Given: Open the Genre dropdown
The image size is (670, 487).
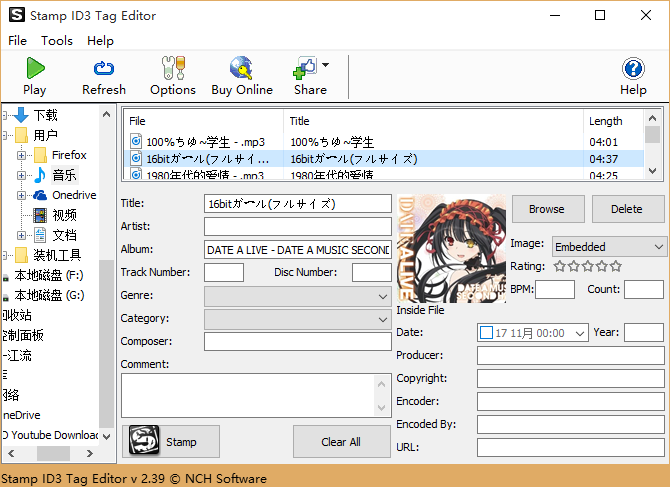Looking at the screenshot, I should point(383,297).
